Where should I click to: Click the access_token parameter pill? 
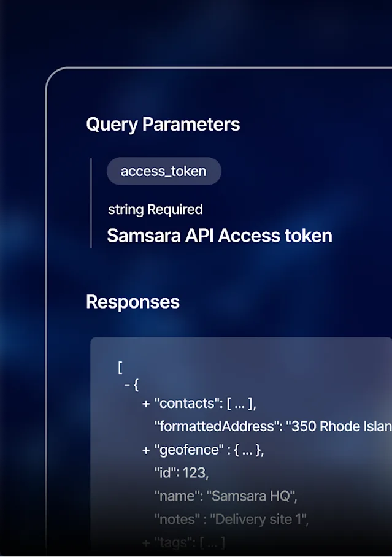(x=164, y=171)
